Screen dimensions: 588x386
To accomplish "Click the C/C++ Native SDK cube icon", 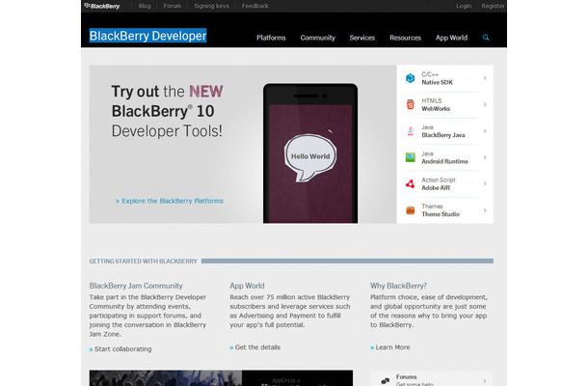I will [x=411, y=78].
